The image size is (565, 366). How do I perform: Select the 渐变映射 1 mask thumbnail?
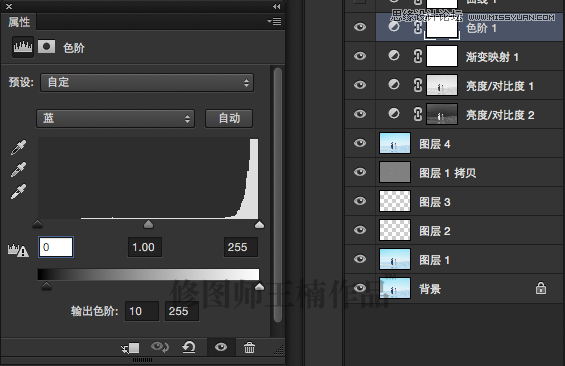(x=442, y=56)
